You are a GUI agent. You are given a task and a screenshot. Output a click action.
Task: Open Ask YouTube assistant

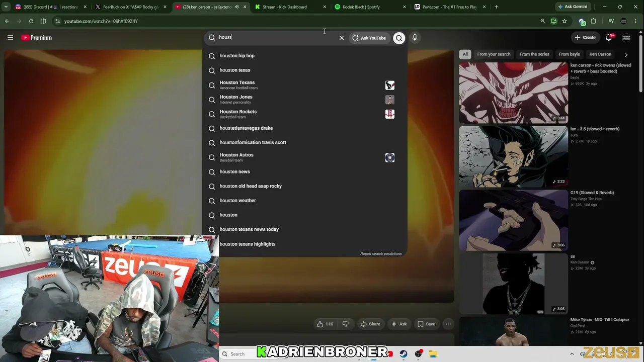(369, 38)
